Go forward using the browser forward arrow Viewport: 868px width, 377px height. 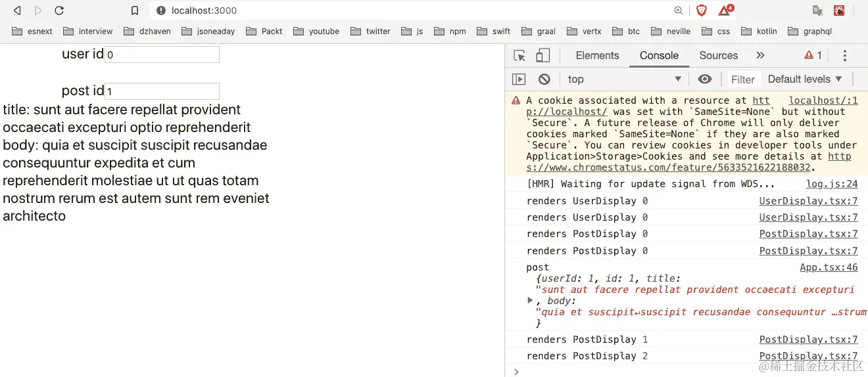click(38, 11)
